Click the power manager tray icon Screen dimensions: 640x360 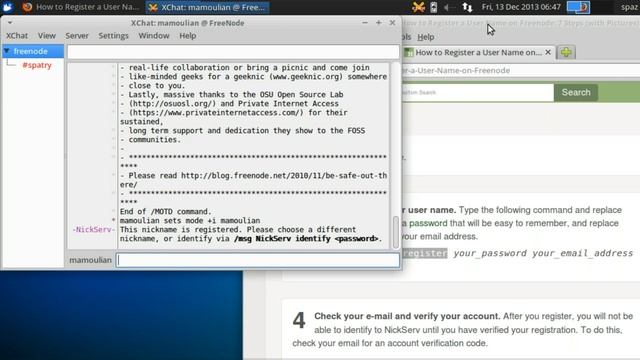[x=433, y=7]
